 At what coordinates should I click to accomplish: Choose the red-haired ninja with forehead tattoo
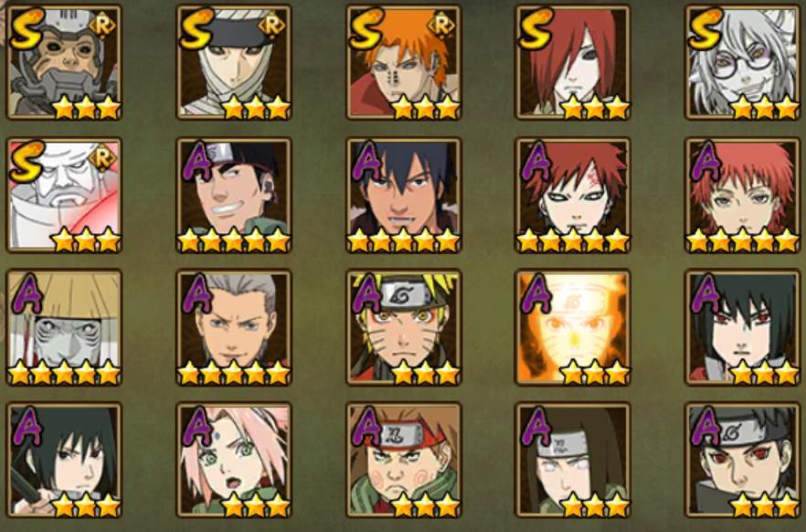point(573,196)
